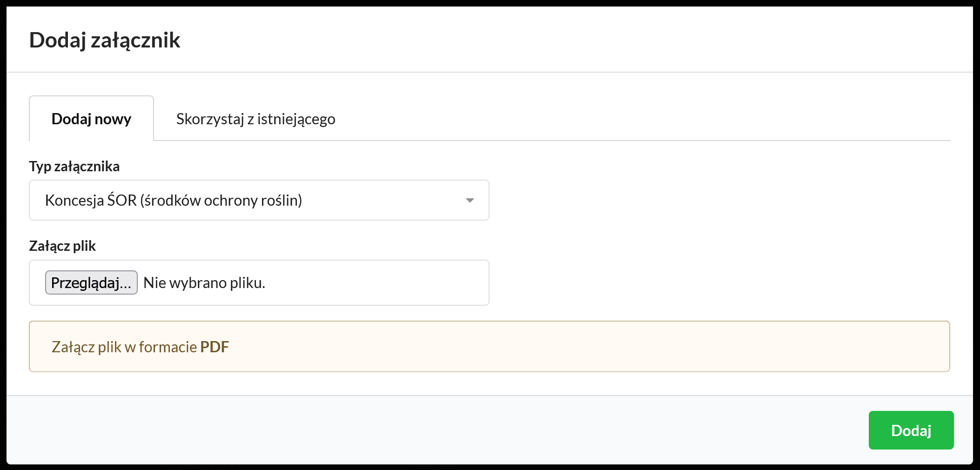Click the 'Dodaj załącznik' dialog title
The image size is (980, 470).
pyautogui.click(x=105, y=40)
